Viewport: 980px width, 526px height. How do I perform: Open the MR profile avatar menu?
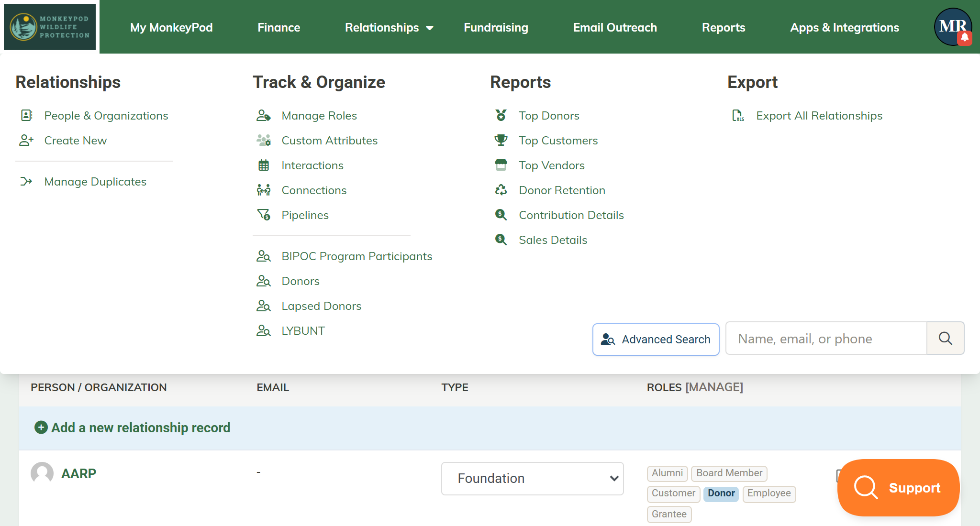[x=952, y=27]
